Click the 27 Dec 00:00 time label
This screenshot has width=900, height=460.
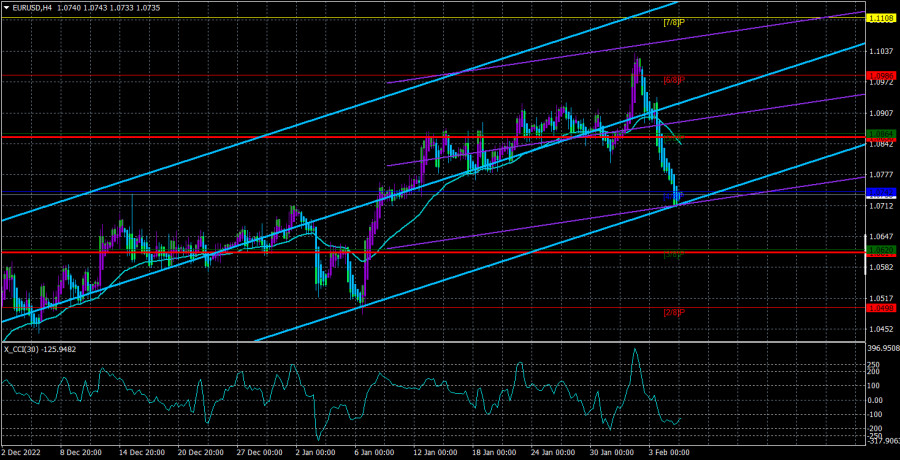pos(261,453)
